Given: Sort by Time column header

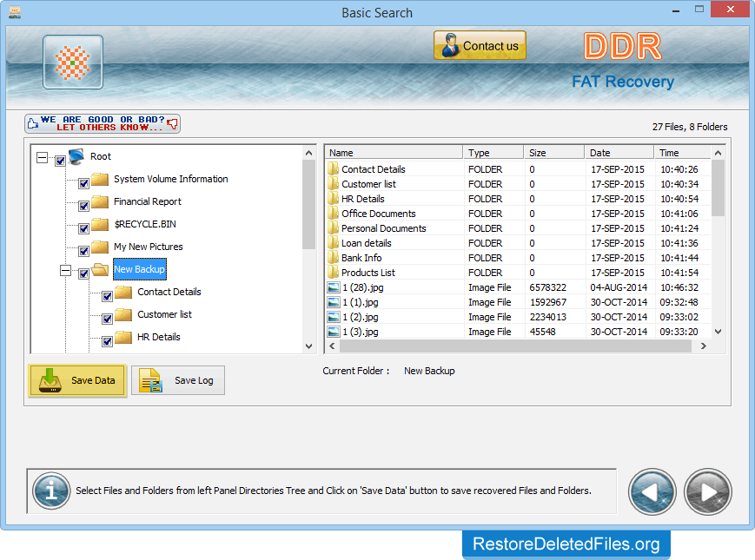Looking at the screenshot, I should pos(682,153).
